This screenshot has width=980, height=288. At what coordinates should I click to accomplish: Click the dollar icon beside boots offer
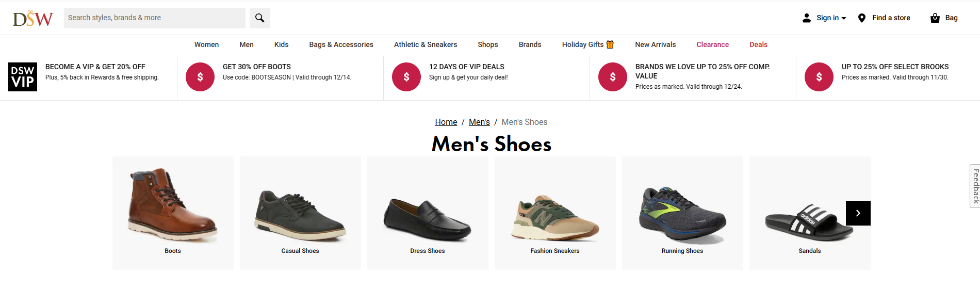click(x=200, y=77)
